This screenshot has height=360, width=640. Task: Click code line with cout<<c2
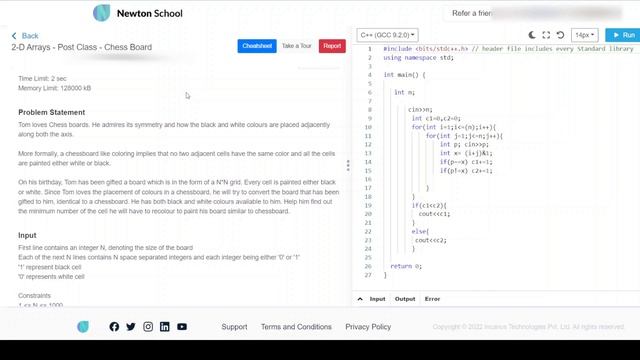[x=431, y=240]
